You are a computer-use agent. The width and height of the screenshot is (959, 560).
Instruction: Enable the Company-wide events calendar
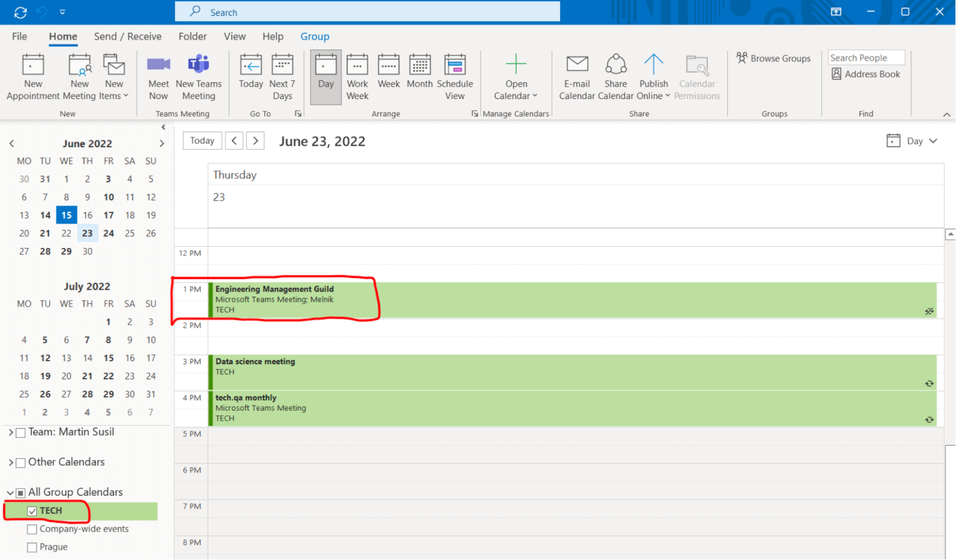[32, 529]
